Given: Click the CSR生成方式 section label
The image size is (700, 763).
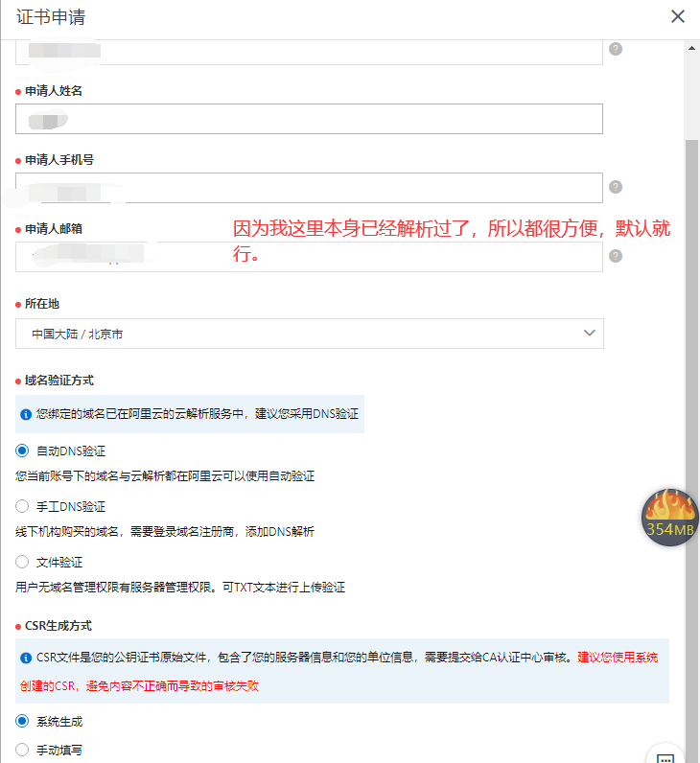Looking at the screenshot, I should click(58, 626).
